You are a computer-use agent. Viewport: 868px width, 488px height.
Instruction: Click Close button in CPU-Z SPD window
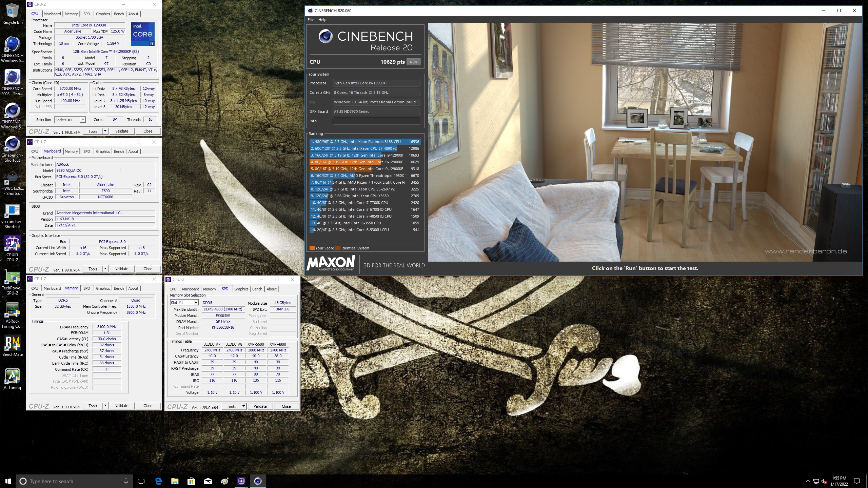286,406
